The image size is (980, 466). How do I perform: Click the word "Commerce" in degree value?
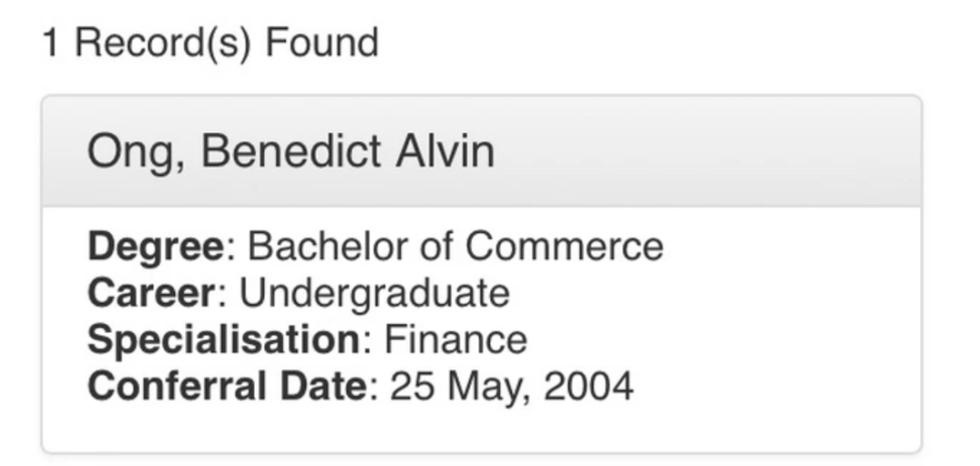[x=563, y=246]
